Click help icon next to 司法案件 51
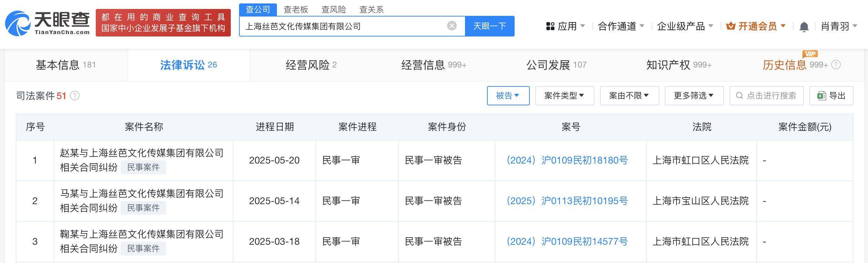This screenshot has height=263, width=868. pyautogui.click(x=75, y=96)
